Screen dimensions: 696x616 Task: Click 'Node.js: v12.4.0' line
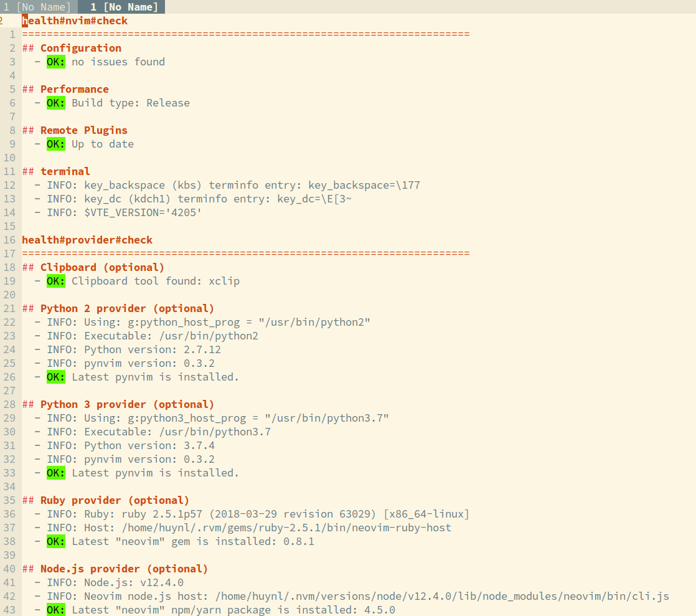[x=109, y=583]
